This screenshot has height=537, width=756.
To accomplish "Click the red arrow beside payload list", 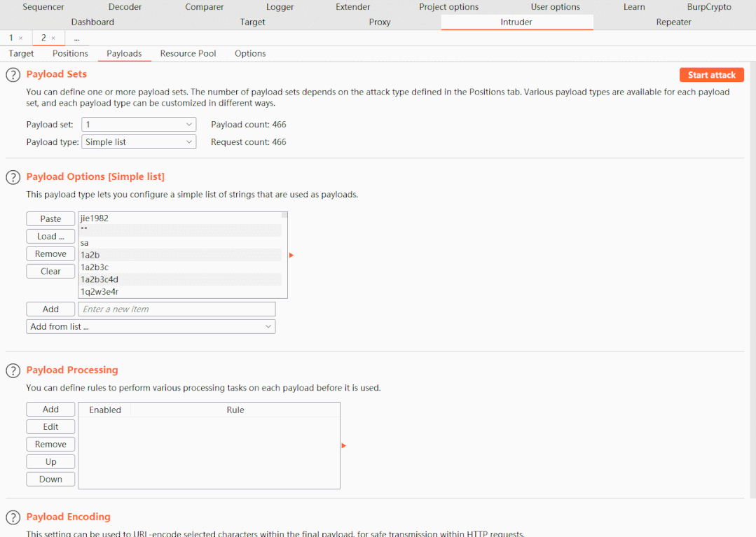I will [291, 255].
